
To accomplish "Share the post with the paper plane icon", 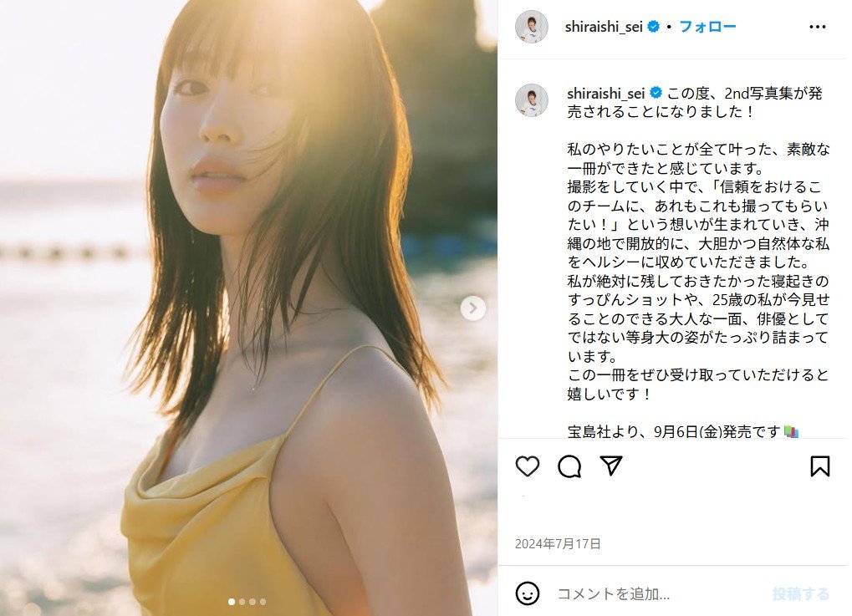I will coord(611,466).
